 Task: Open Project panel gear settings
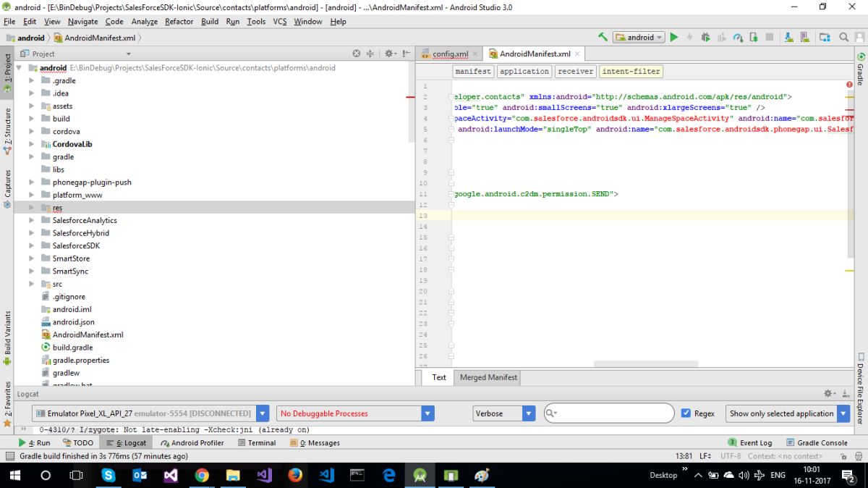point(390,54)
